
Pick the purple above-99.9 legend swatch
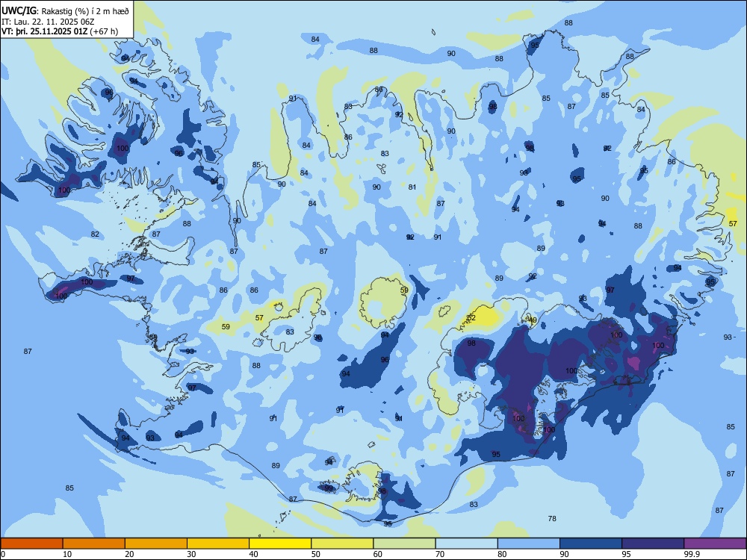[715, 544]
